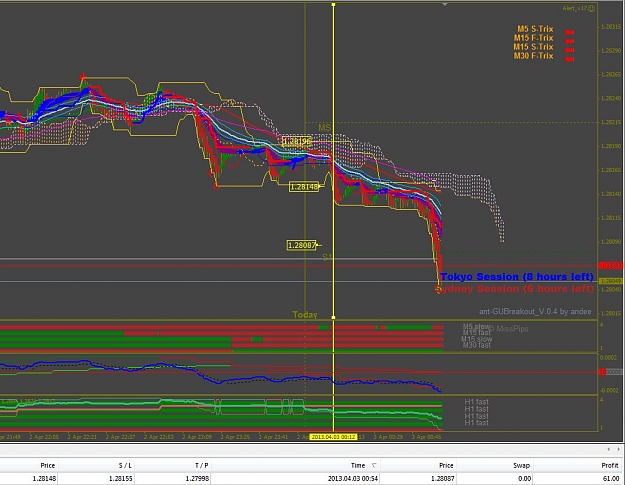
Task: Click the Price column header beside Swap
Action: pyautogui.click(x=446, y=465)
